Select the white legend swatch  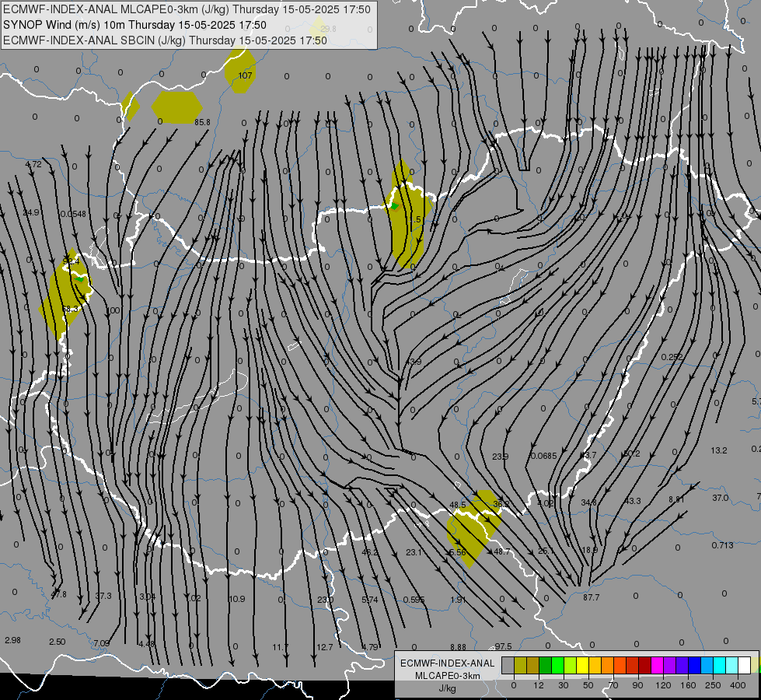click(744, 665)
